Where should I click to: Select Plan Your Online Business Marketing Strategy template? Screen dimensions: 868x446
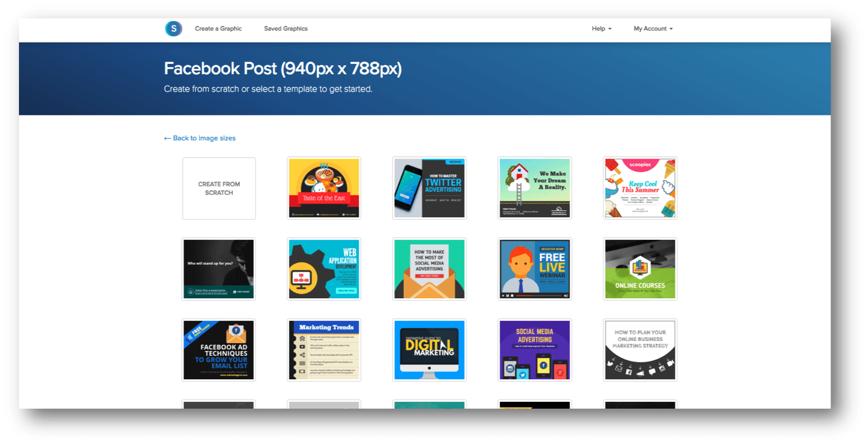pyautogui.click(x=640, y=350)
